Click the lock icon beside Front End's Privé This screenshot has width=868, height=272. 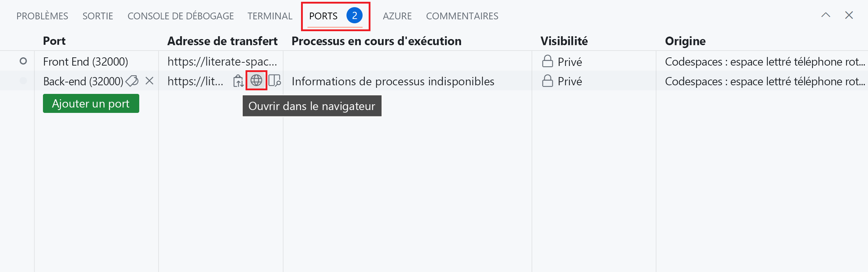coord(547,61)
